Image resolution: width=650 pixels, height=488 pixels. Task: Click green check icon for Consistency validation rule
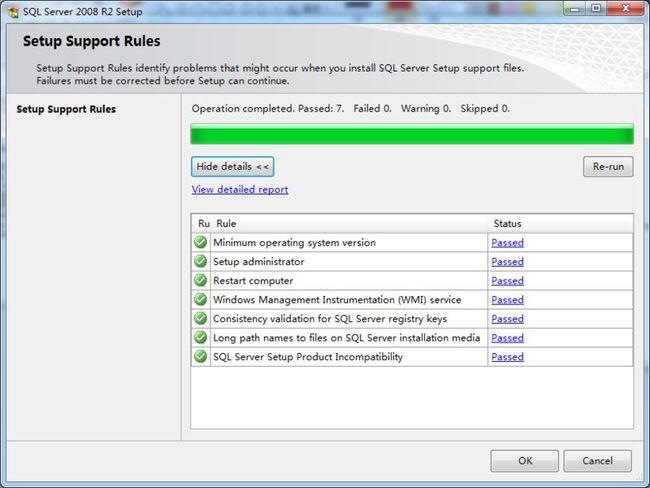tap(201, 318)
